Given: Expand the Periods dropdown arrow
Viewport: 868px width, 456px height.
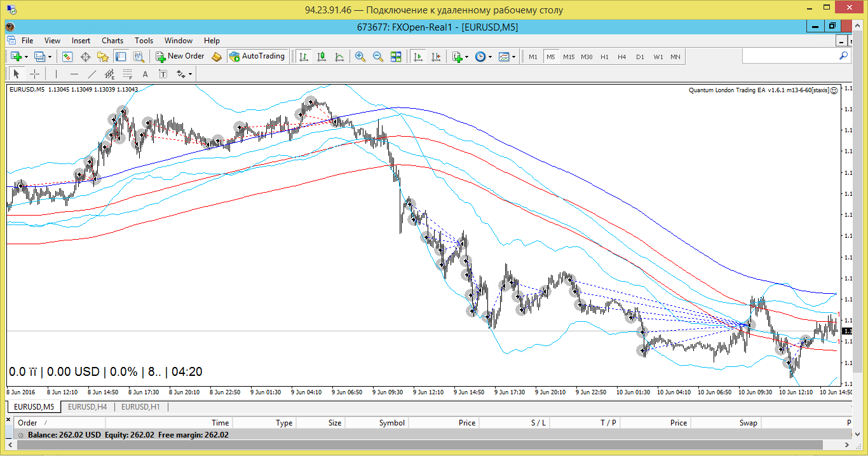Looking at the screenshot, I should [491, 57].
